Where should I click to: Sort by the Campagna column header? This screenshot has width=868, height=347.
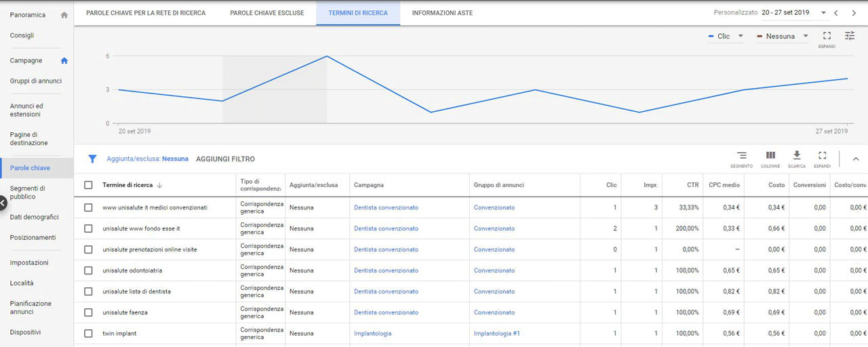[x=369, y=185]
